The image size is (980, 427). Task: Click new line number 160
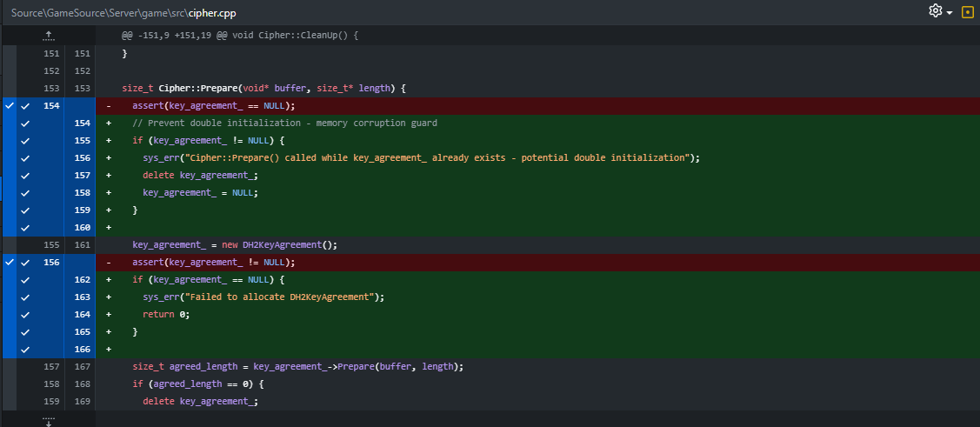click(82, 228)
